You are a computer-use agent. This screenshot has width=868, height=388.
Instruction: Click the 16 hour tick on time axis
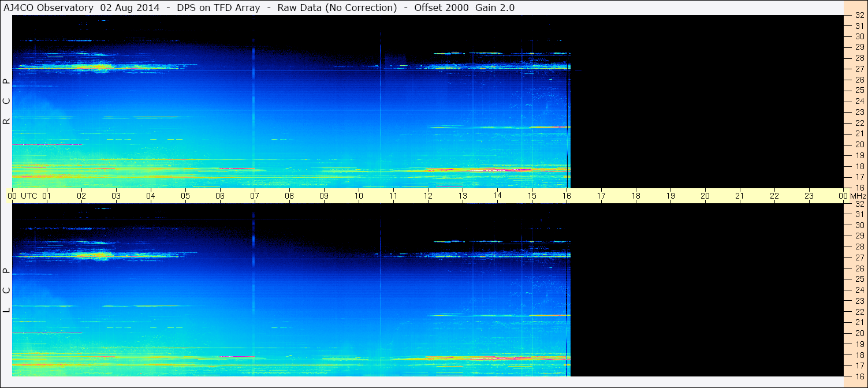tap(567, 196)
